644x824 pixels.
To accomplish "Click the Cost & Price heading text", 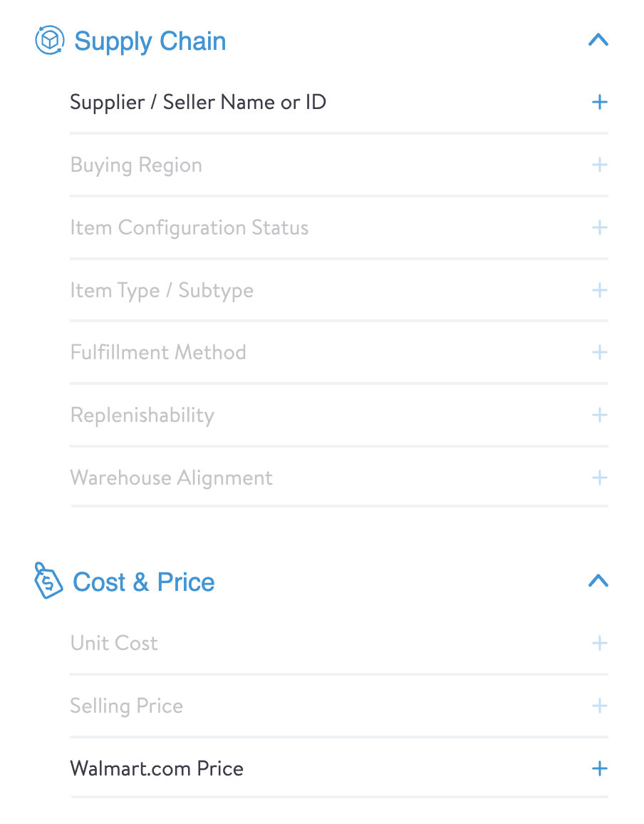I will pyautogui.click(x=143, y=582).
